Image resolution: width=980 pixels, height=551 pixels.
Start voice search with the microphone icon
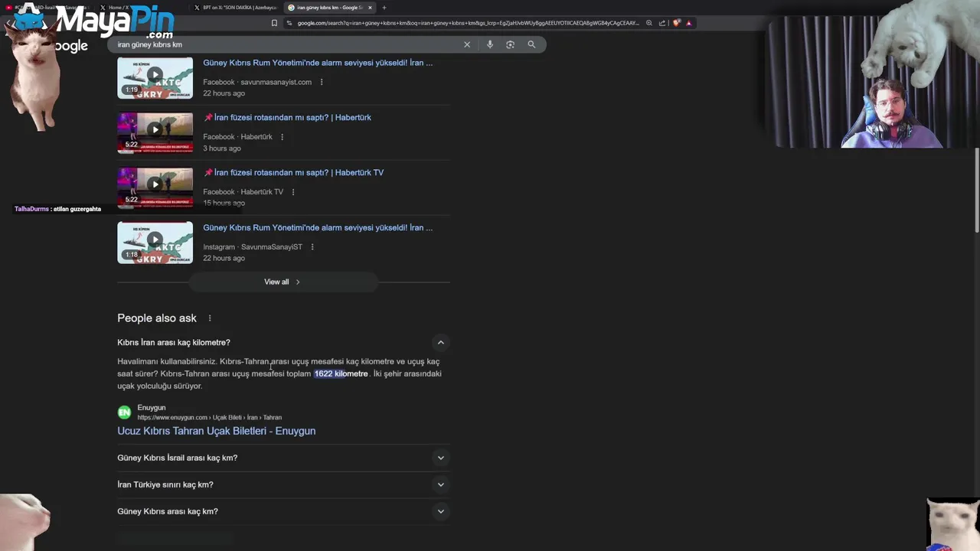point(490,44)
